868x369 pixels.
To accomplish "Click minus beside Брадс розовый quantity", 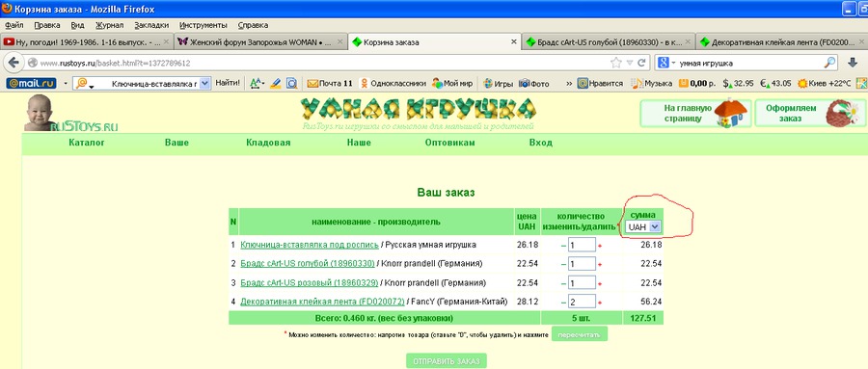I will click(x=563, y=283).
